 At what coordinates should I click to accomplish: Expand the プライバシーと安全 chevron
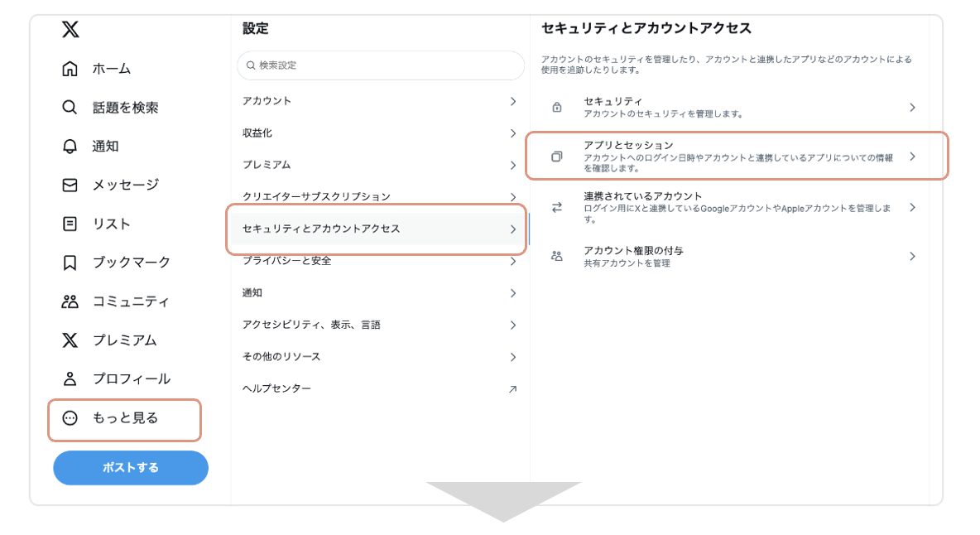pyautogui.click(x=513, y=262)
